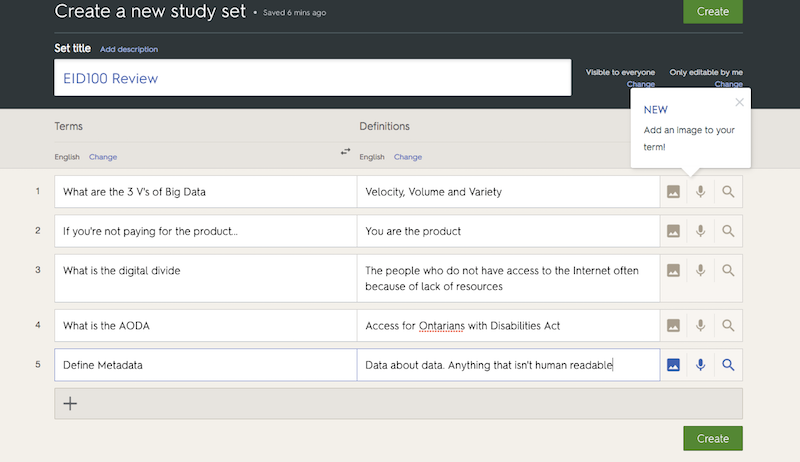Close the NEW image tooltip popup

click(x=739, y=101)
